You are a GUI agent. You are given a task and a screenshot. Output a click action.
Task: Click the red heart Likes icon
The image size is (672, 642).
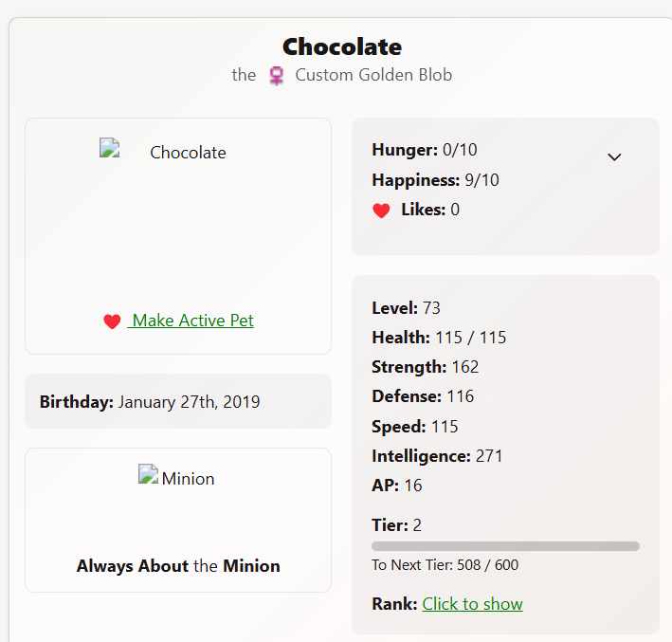tap(381, 211)
